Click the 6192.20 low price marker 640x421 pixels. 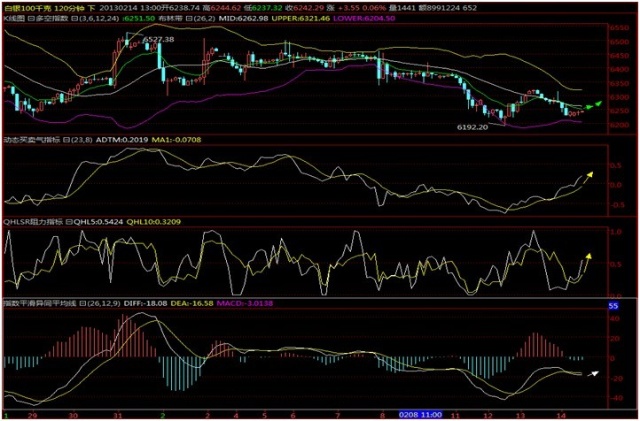click(472, 128)
